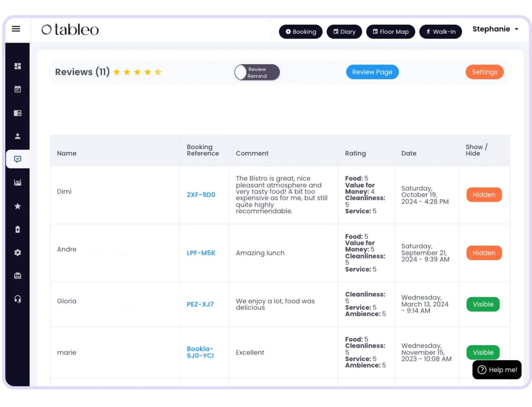Viewport: 532px width, 407px height.
Task: Open the Floor Map view
Action: tap(390, 32)
